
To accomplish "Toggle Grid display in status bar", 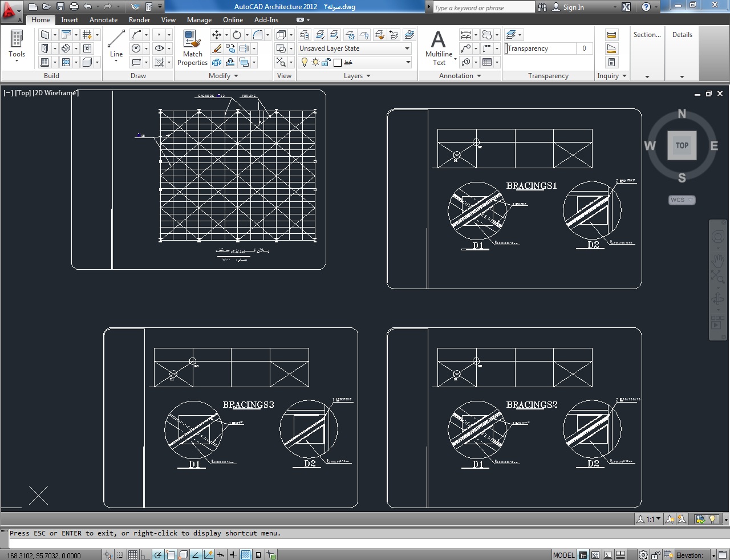I will (x=132, y=555).
